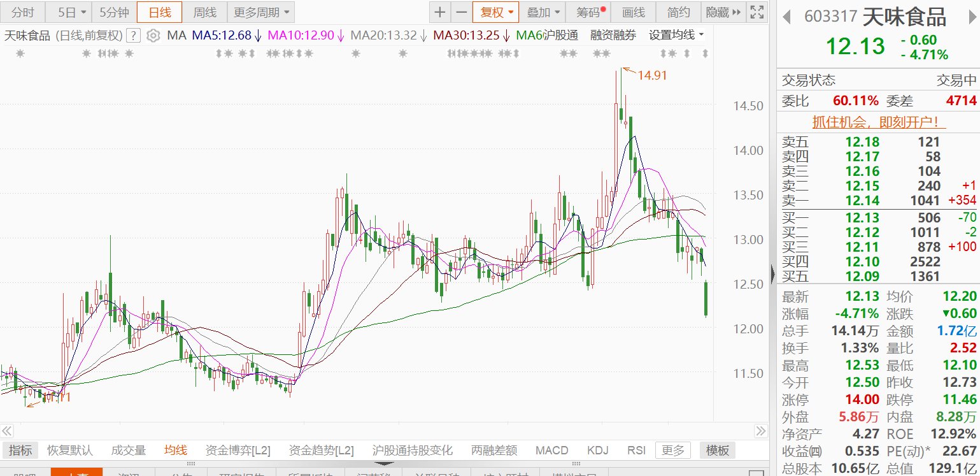
Task: Click the fullscreen expand icon
Action: click(756, 12)
